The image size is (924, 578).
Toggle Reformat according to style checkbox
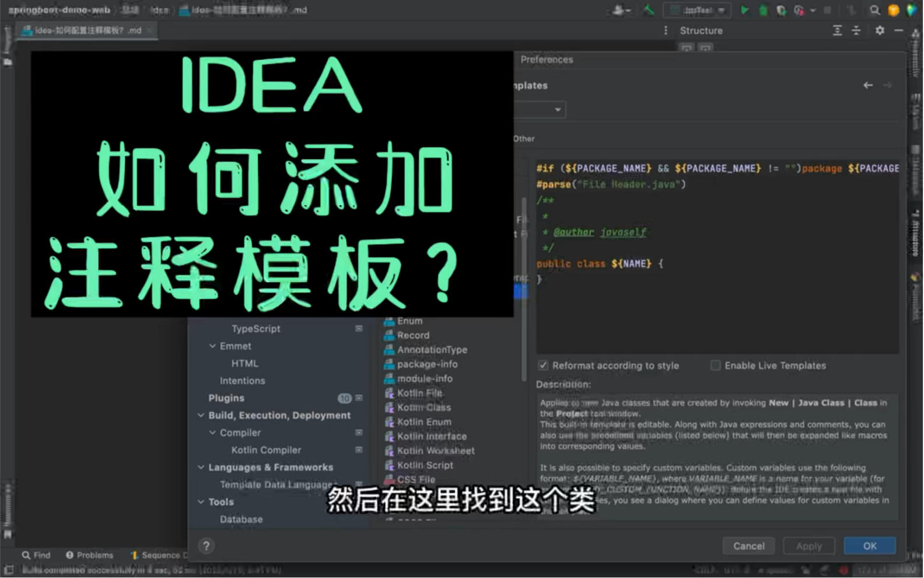coord(543,365)
